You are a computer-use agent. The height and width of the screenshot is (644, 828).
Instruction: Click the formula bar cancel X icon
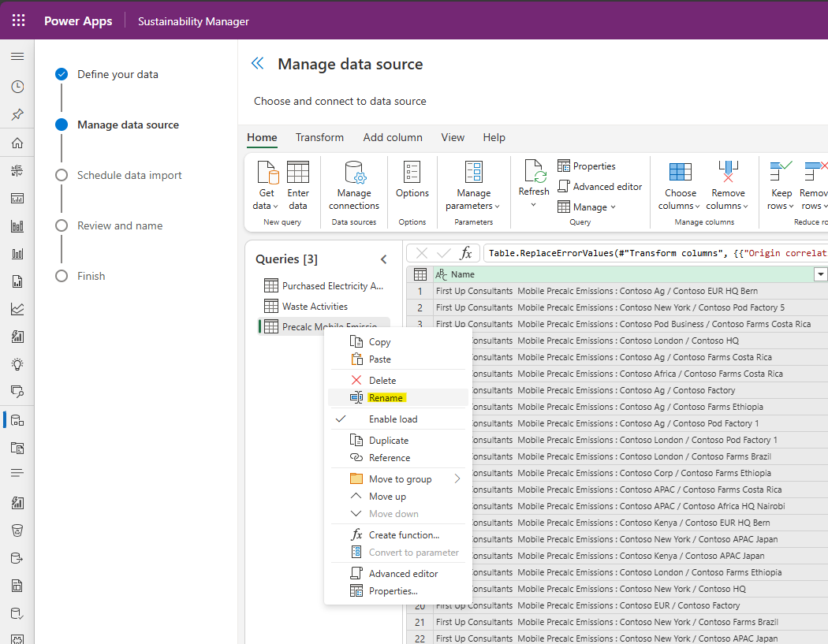pos(421,253)
